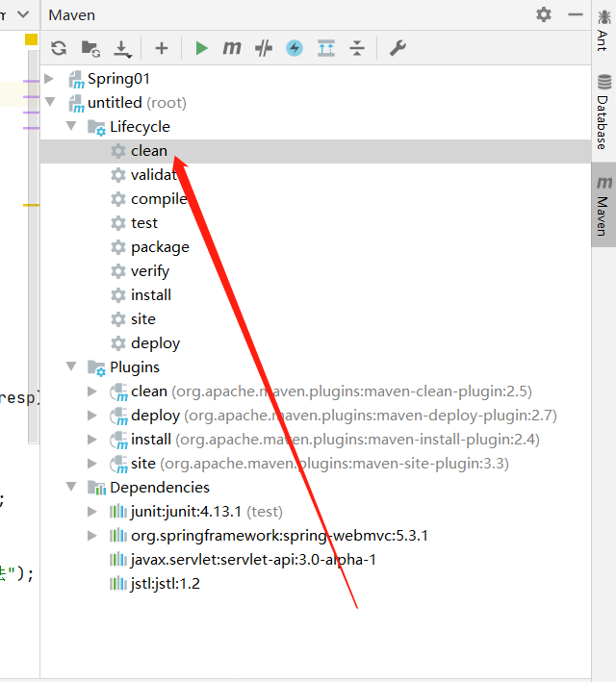Select javax.servlet:servlet-api:3.0-alpha-1 dependency
The height and width of the screenshot is (682, 616).
pyautogui.click(x=253, y=560)
